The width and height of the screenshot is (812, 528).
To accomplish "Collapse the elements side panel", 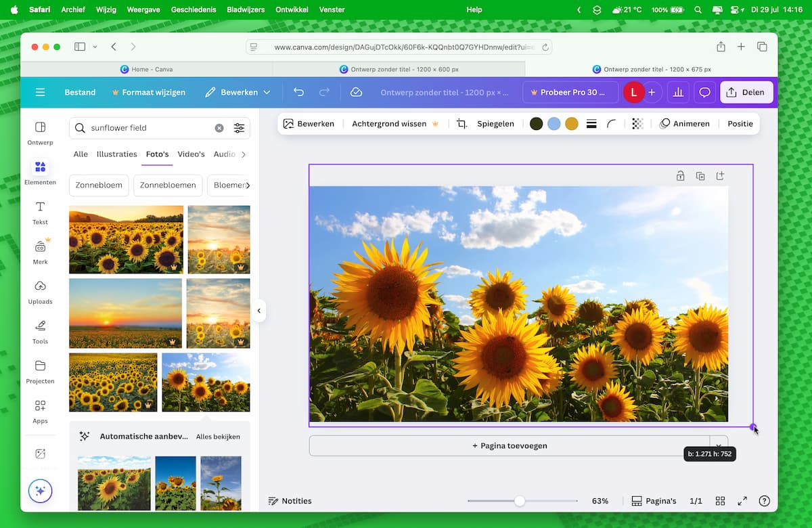I will [258, 311].
